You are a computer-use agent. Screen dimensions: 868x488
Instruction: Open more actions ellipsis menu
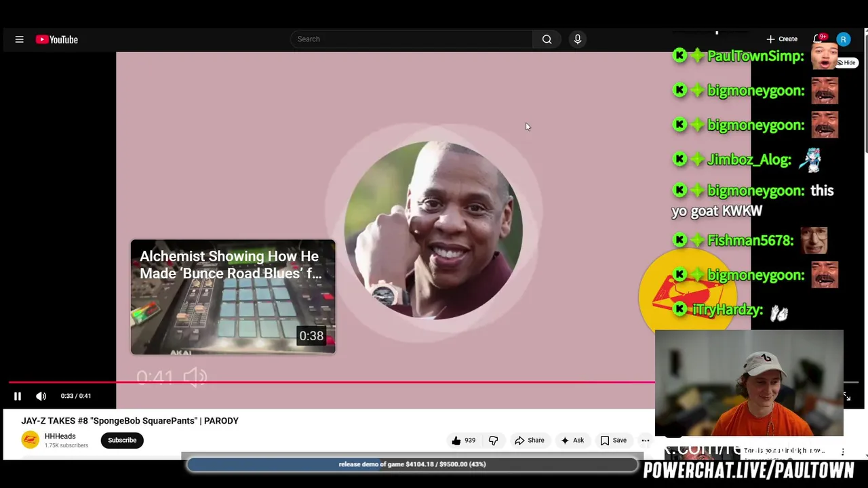(646, 441)
